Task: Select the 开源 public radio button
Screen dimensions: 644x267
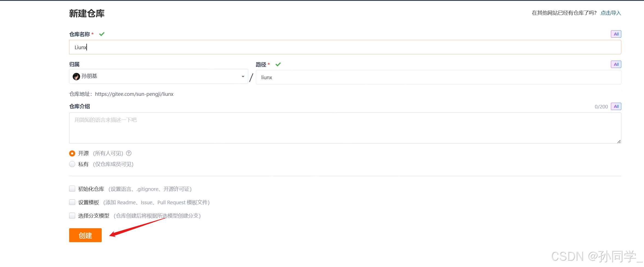Action: 72,153
